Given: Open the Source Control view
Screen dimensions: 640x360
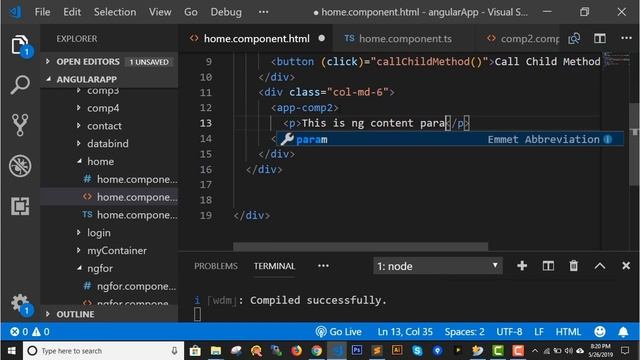Looking at the screenshot, I should click(20, 124).
